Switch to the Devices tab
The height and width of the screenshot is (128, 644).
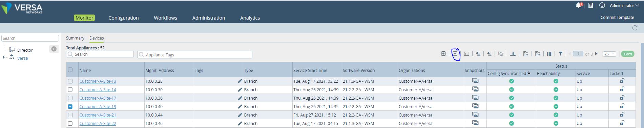97,38
